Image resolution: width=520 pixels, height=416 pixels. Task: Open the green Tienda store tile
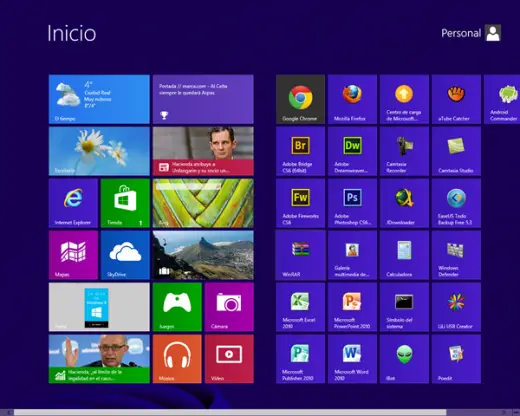point(125,203)
